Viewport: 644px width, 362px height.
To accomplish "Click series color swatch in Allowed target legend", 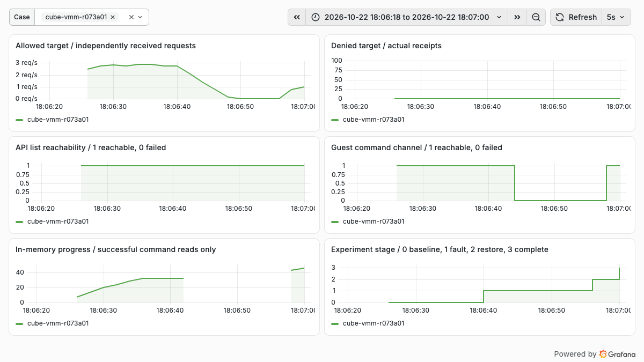I will pyautogui.click(x=20, y=120).
